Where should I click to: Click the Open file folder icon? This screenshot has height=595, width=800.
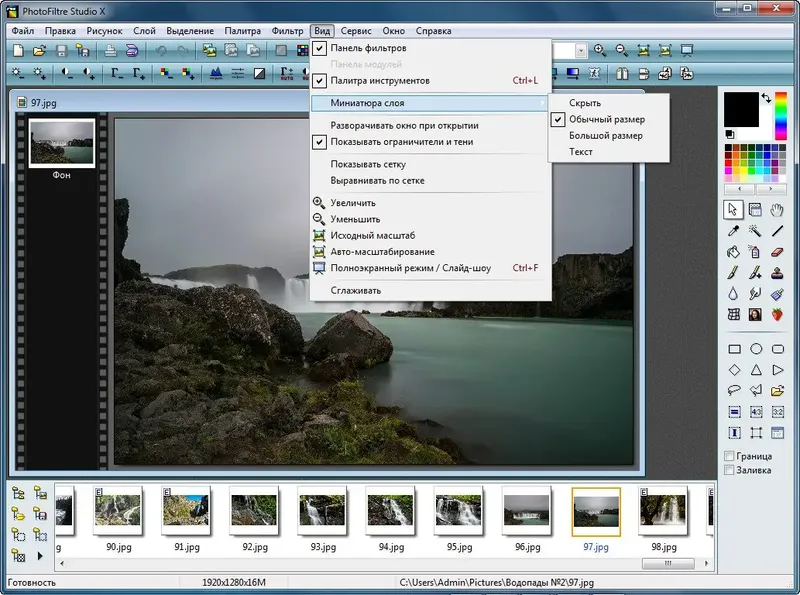[x=39, y=50]
